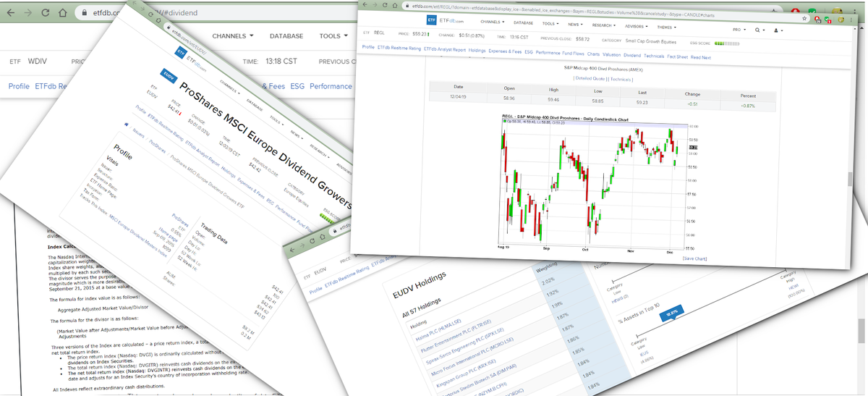Click the forward arrow in the REGL browser window

374,4
